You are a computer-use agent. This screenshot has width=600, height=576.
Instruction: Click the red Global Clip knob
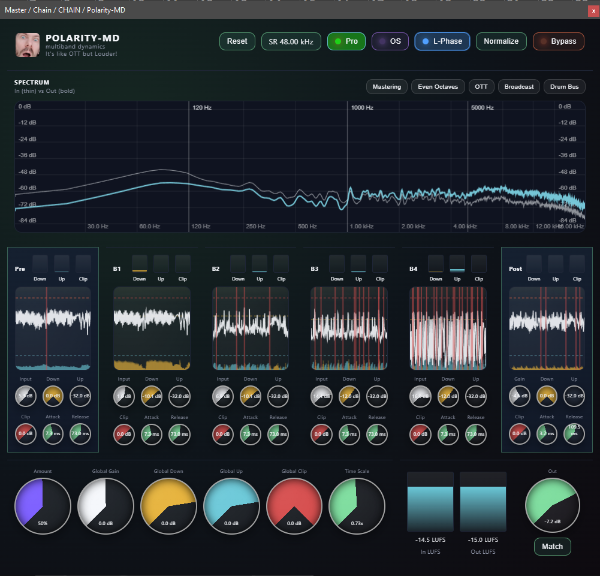pos(295,502)
